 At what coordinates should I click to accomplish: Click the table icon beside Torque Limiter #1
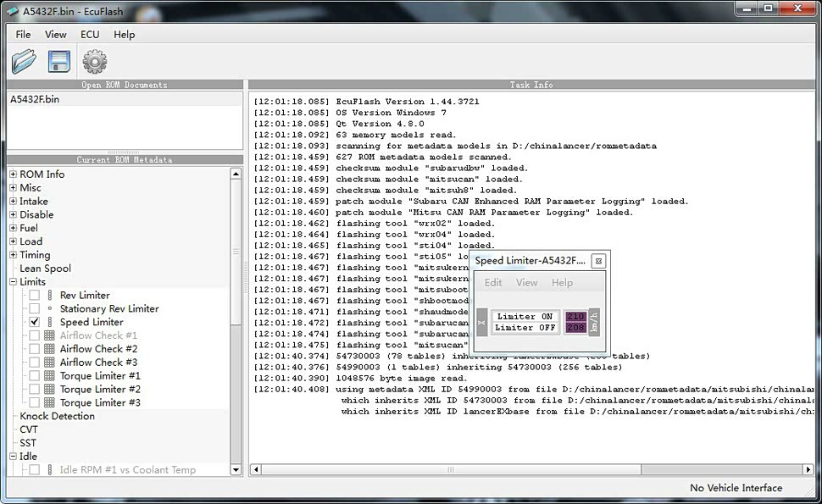pos(49,376)
